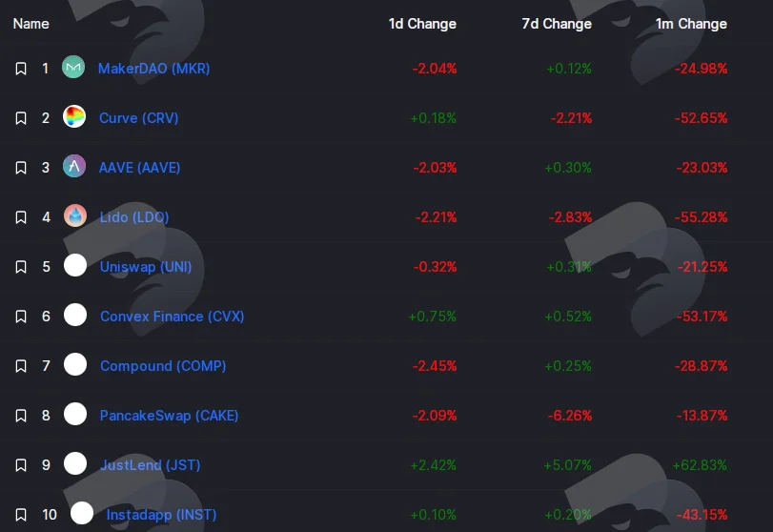
Task: Sort by the 7d Change column
Action: pos(557,24)
